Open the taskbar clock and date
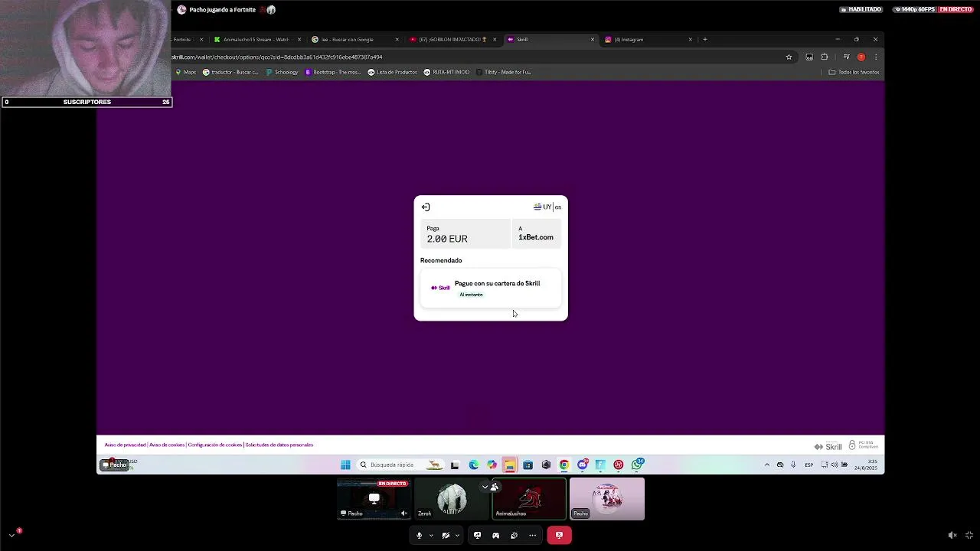 (x=866, y=465)
